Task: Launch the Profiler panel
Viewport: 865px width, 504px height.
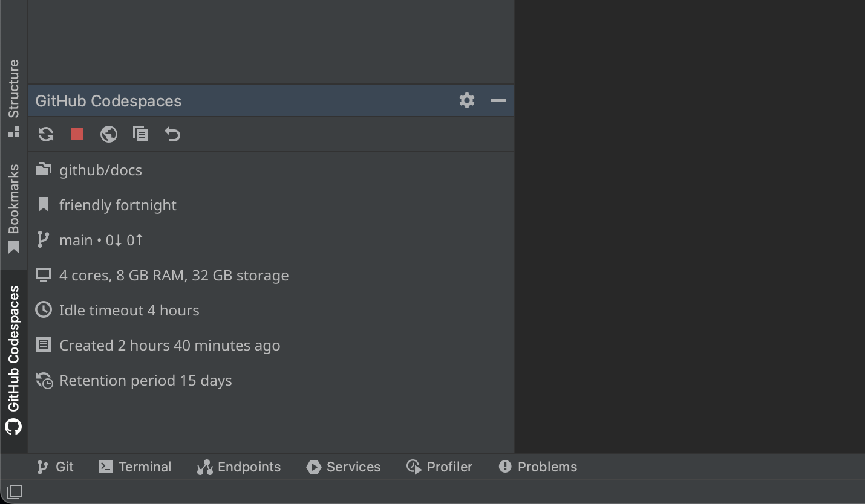Action: pyautogui.click(x=439, y=467)
